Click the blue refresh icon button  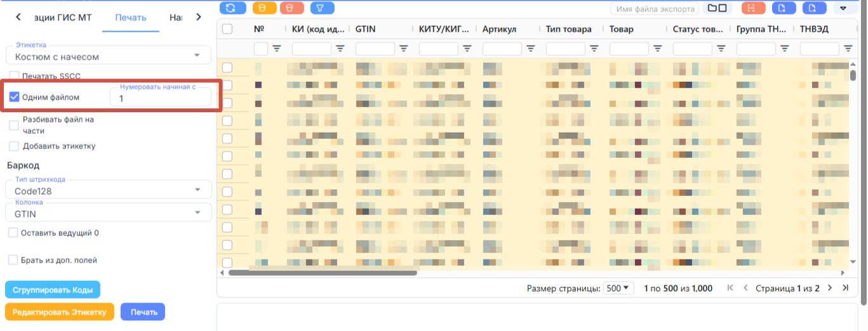click(x=232, y=8)
